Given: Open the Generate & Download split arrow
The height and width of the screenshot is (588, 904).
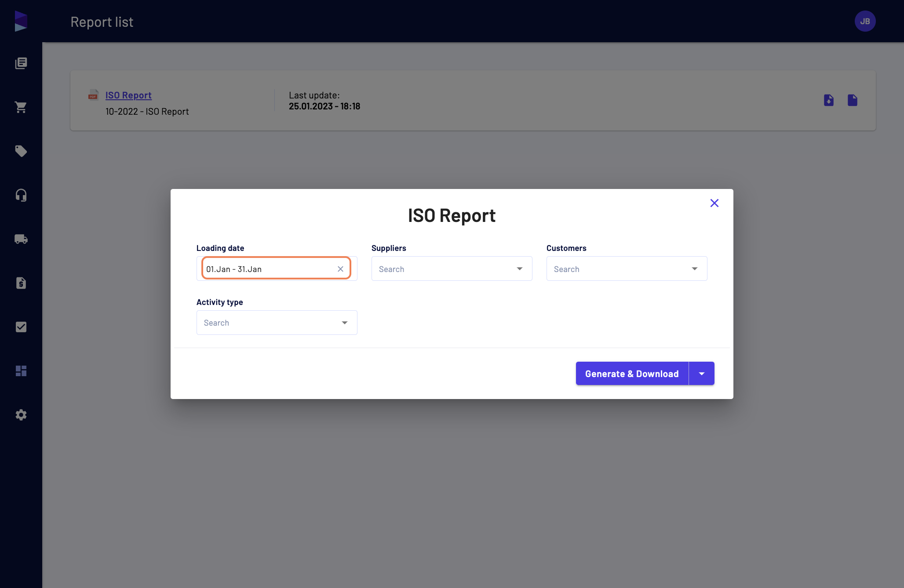Looking at the screenshot, I should (x=702, y=374).
